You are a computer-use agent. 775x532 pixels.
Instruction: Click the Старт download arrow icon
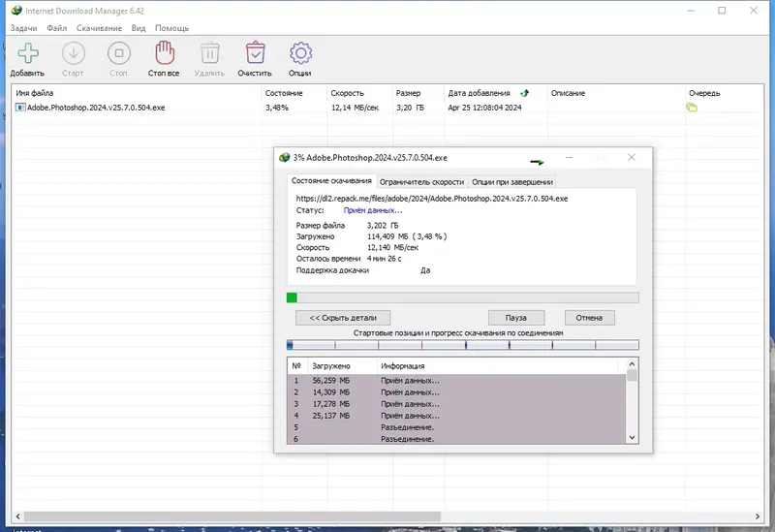coord(74,53)
